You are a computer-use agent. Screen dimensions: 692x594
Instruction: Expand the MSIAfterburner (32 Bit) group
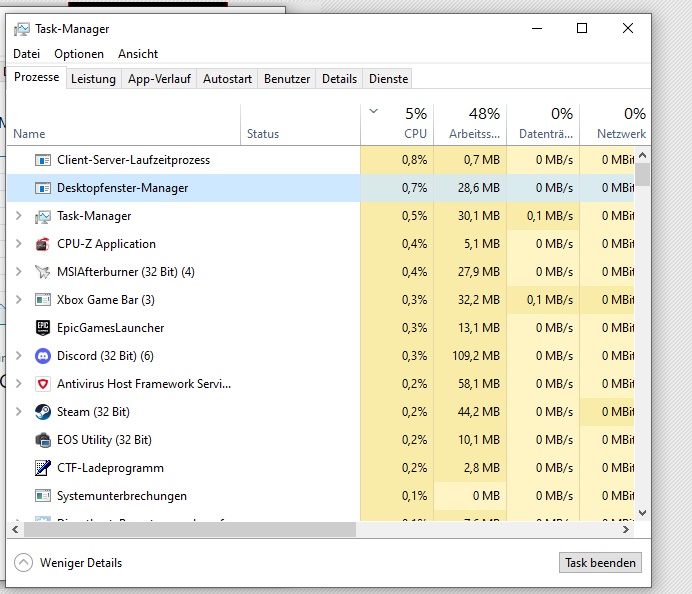(x=19, y=272)
